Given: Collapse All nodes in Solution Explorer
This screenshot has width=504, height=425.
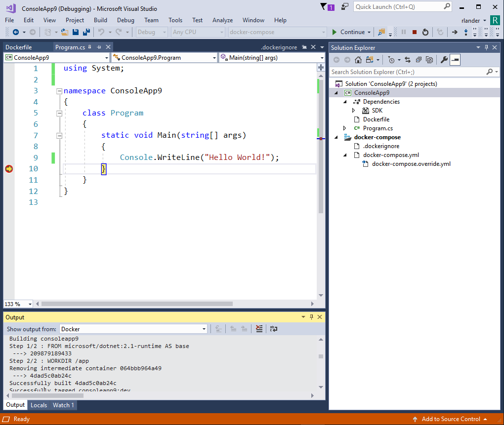Looking at the screenshot, I should coord(419,60).
